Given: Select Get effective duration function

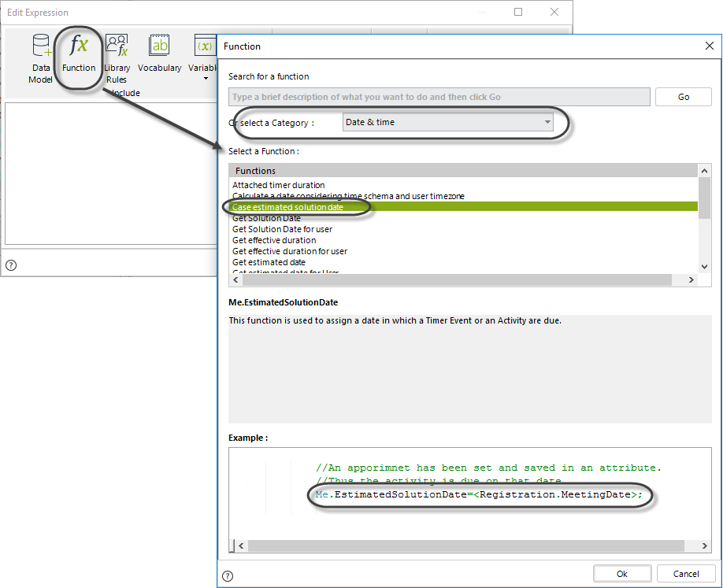Looking at the screenshot, I should 274,240.
